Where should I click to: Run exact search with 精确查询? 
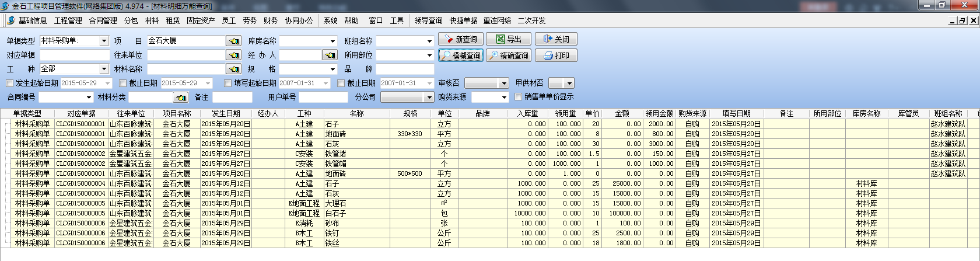509,55
